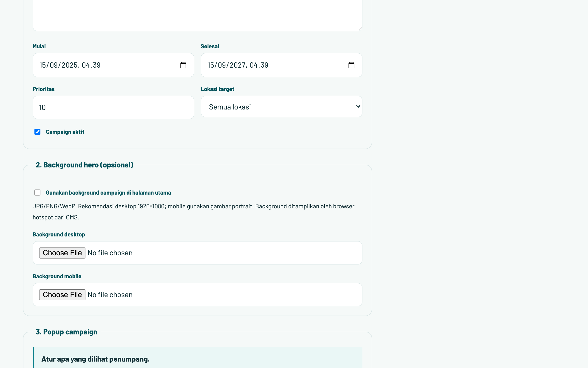The width and height of the screenshot is (588, 368).
Task: Click the Selesai date-time field
Action: [281, 65]
